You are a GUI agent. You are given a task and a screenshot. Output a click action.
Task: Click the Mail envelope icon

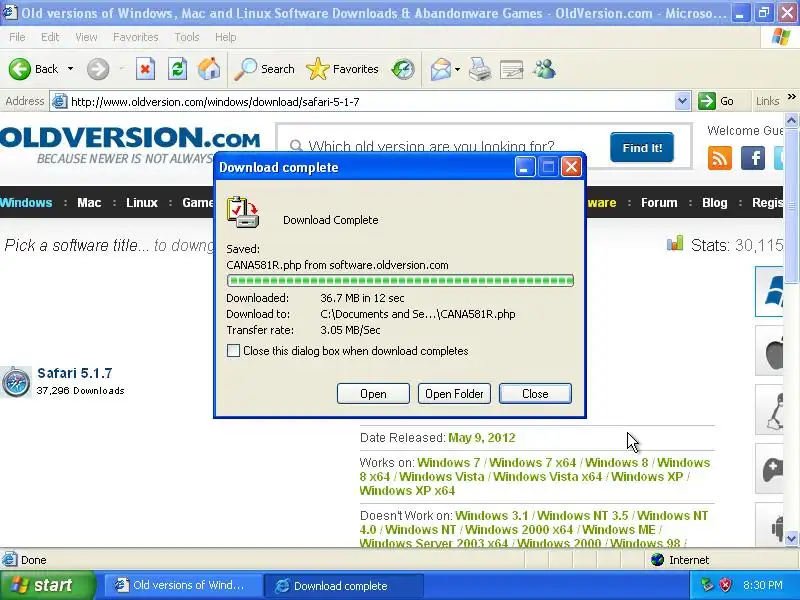[441, 69]
